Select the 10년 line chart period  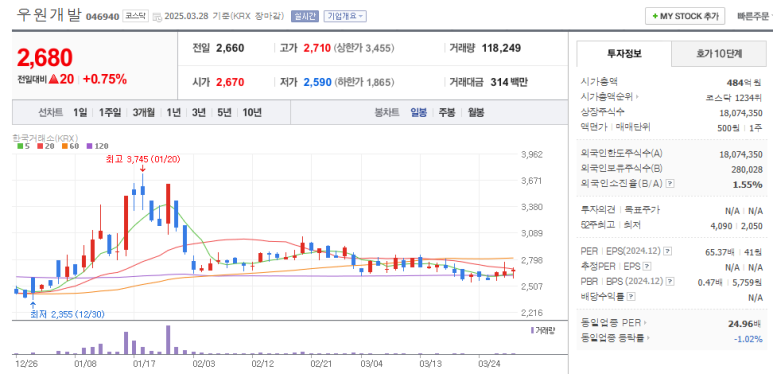pos(252,112)
